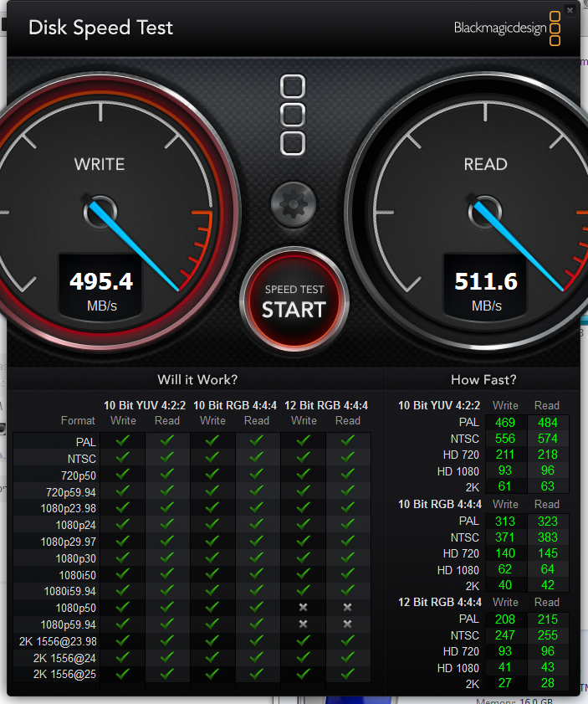Image resolution: width=588 pixels, height=704 pixels.
Task: Click the 12 Bit RGB 2K write value 27
Action: tap(505, 684)
